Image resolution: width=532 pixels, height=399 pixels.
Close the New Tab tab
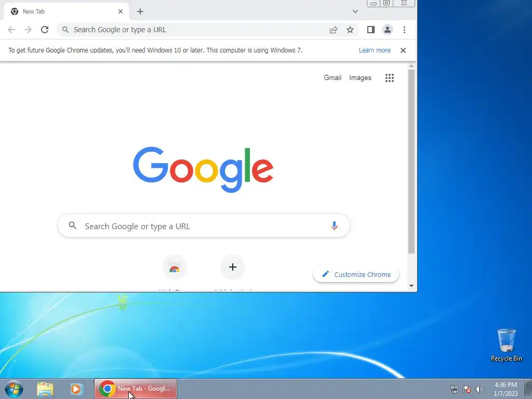point(121,11)
